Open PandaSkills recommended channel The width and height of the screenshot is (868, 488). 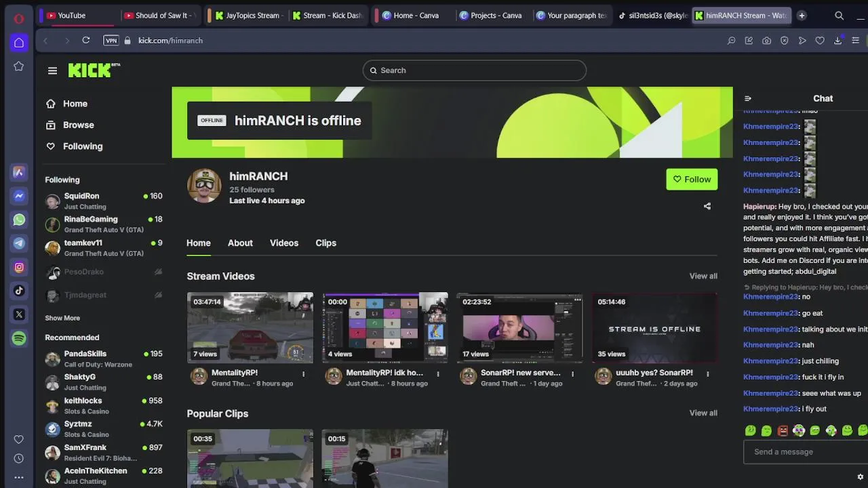pos(104,359)
